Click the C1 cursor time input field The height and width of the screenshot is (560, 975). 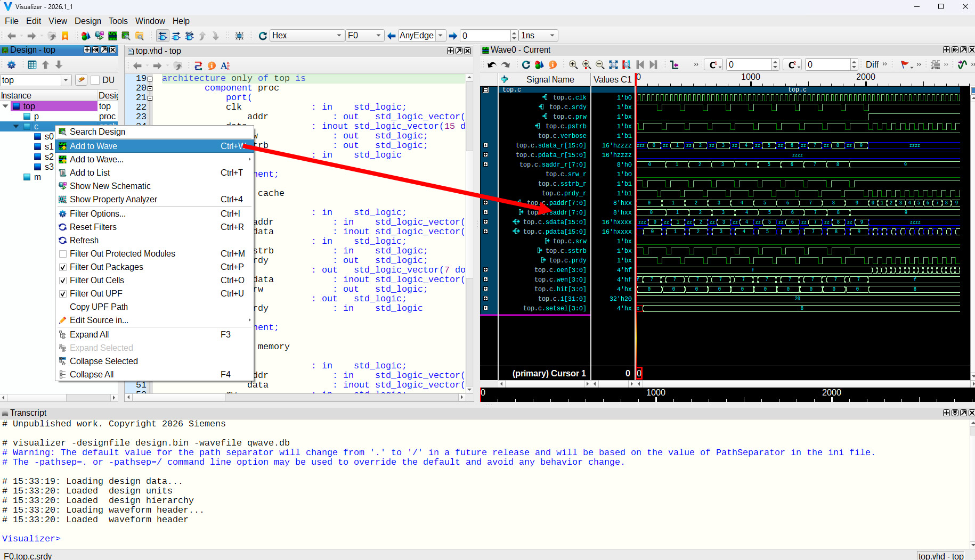tap(749, 65)
